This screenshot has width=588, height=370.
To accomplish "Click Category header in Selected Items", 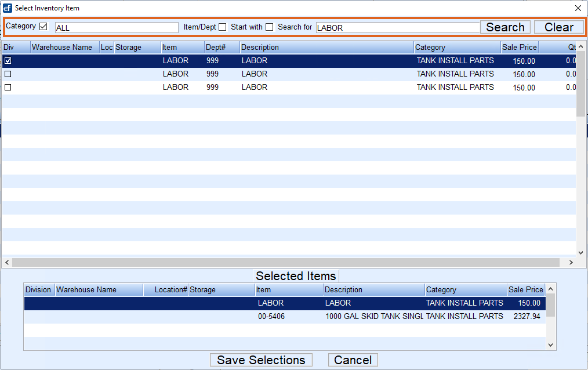I will [x=466, y=290].
